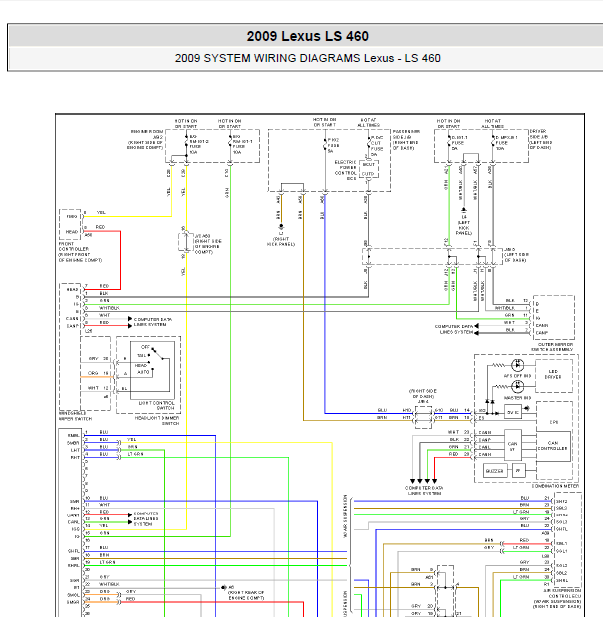
Task: Click the "(RIGHT KICK PANEL)" ground label
Action: [281, 242]
